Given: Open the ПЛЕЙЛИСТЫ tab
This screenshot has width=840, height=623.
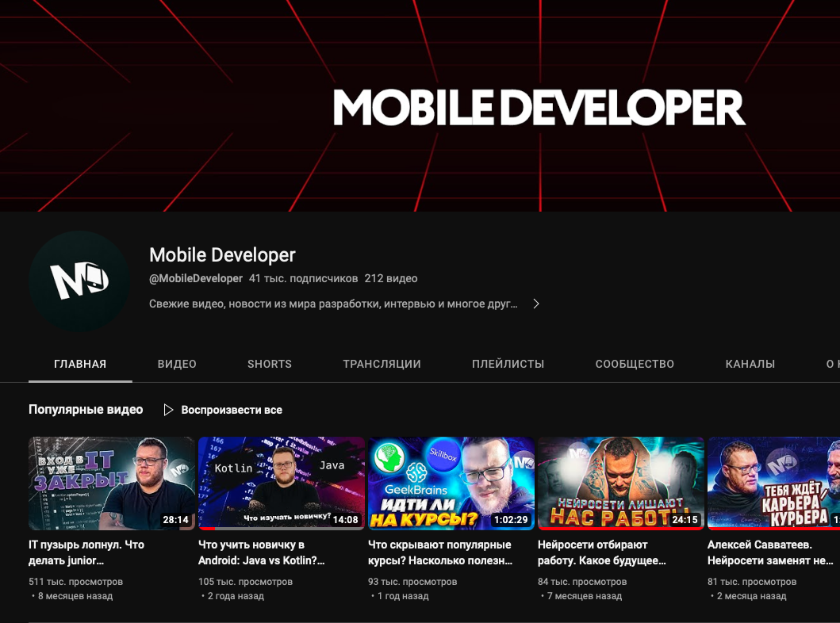Looking at the screenshot, I should [508, 364].
